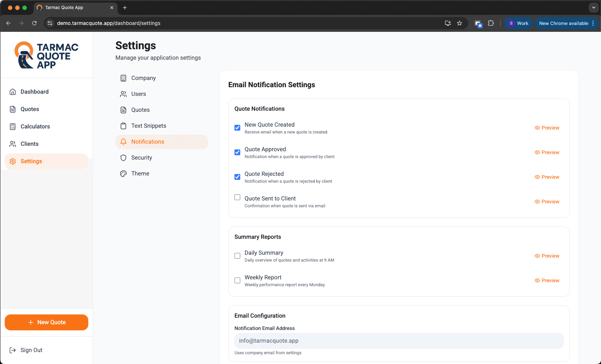Go to Calculators in the sidebar
This screenshot has height=364, width=601.
(x=35, y=127)
